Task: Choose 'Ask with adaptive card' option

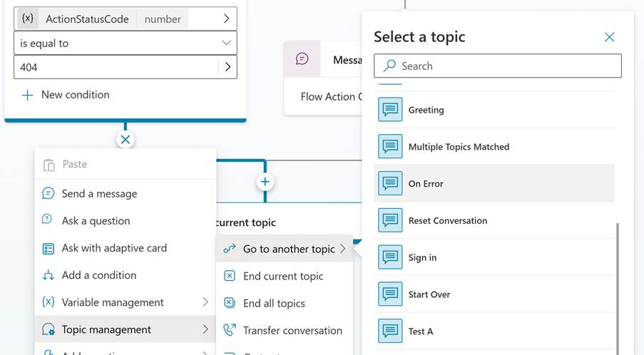Action: pos(114,248)
